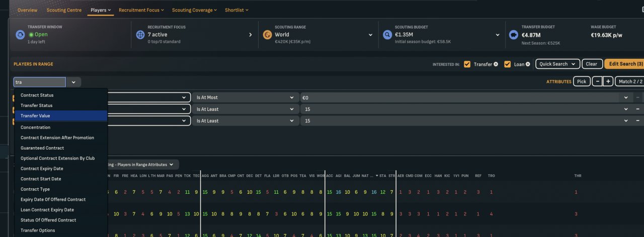Open the Transfer interest settings gear
This screenshot has width=644, height=237.
pos(496,64)
